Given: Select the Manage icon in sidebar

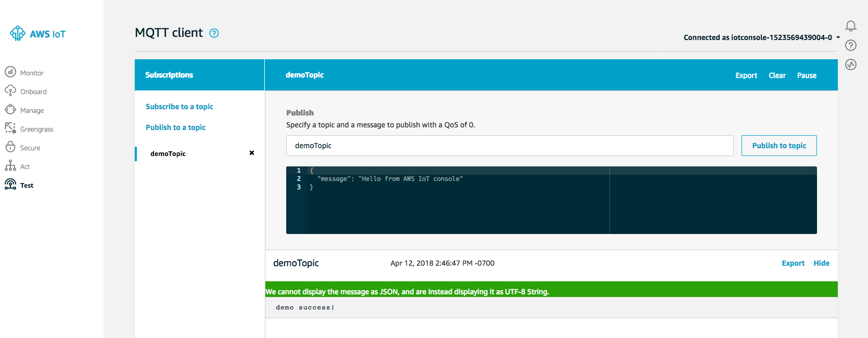Looking at the screenshot, I should click(x=10, y=109).
